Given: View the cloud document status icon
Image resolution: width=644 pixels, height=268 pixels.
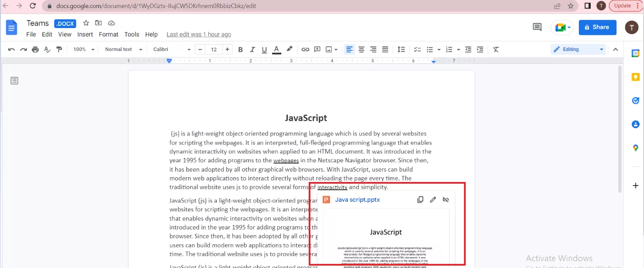Looking at the screenshot, I should click(111, 23).
